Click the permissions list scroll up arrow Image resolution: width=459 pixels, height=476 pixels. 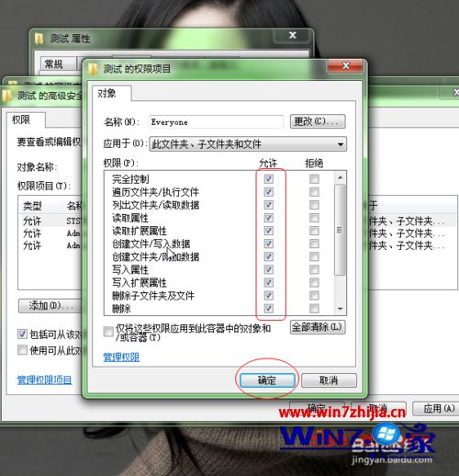341,177
